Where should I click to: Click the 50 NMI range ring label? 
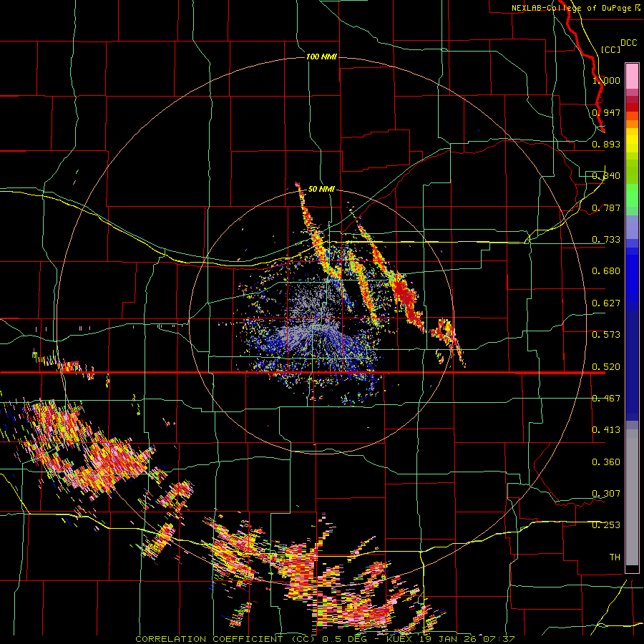tap(321, 189)
